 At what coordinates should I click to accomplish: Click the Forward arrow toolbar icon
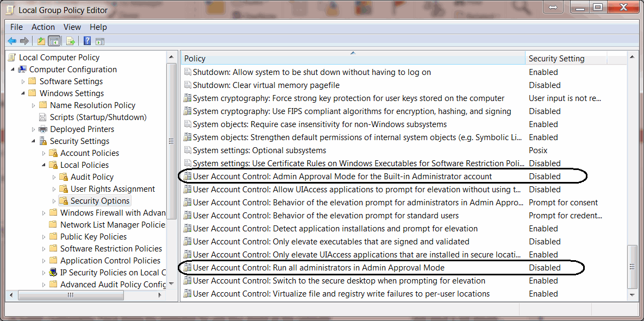24,41
